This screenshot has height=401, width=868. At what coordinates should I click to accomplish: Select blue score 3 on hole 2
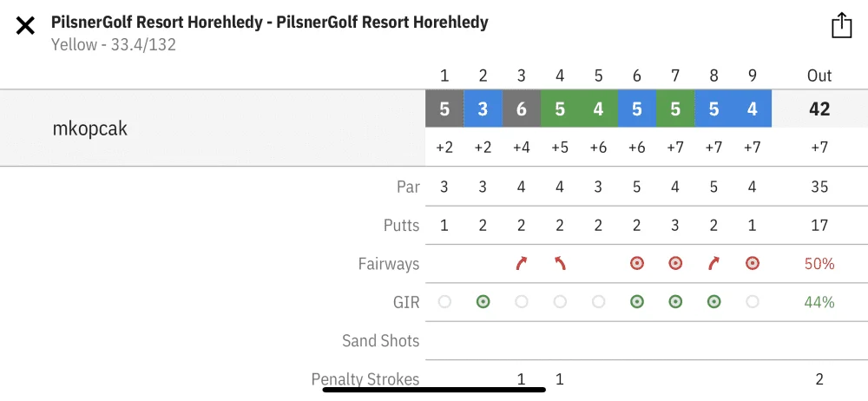[x=483, y=108]
